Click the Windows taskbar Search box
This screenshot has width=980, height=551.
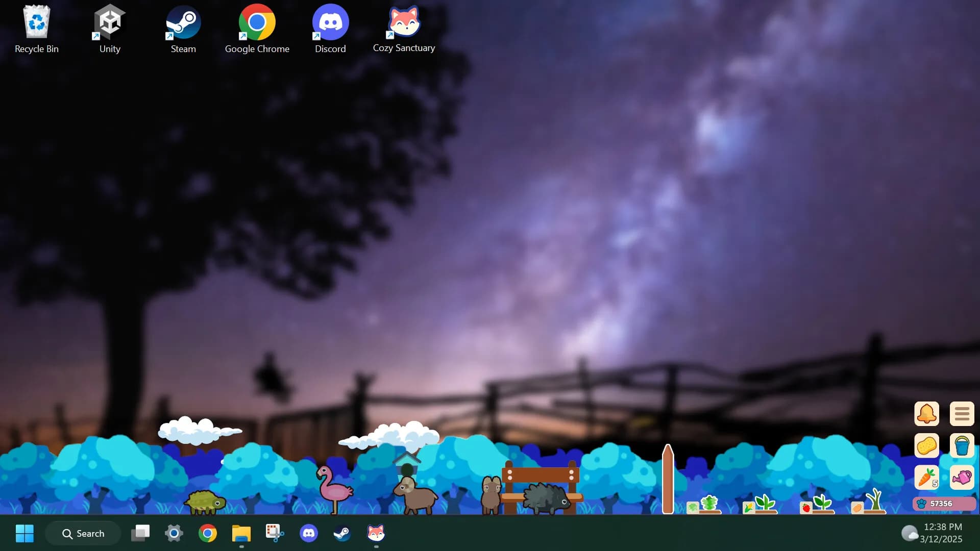click(x=83, y=534)
